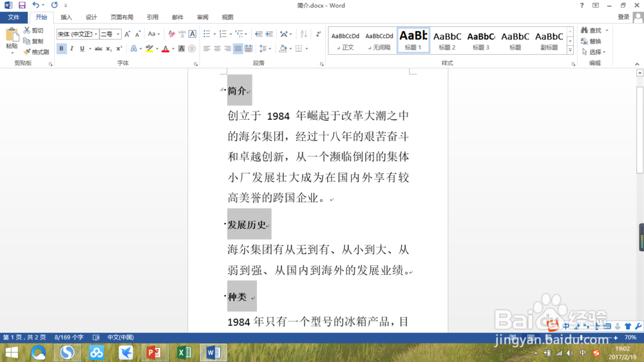Open Word Help question mark
Screen dimensions: 644x362
[x=582, y=5]
